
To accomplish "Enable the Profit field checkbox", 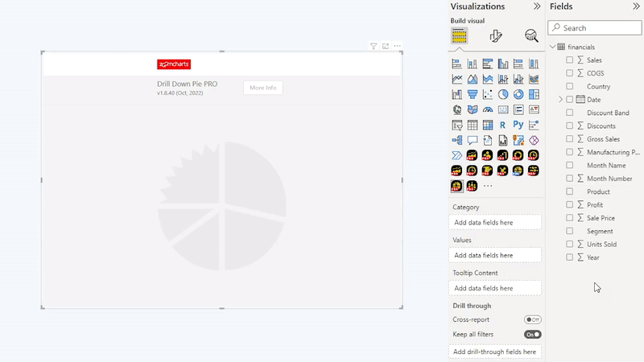I will point(570,205).
